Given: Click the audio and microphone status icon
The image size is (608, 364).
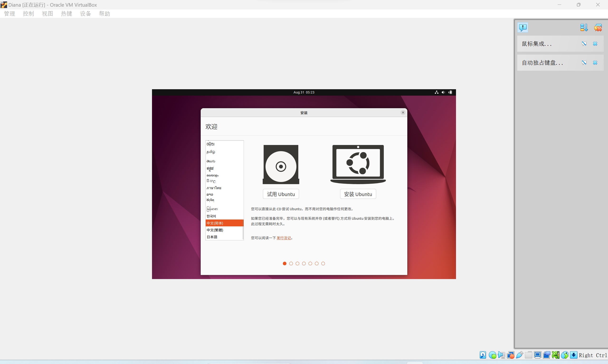Looking at the screenshot, I should click(501, 355).
